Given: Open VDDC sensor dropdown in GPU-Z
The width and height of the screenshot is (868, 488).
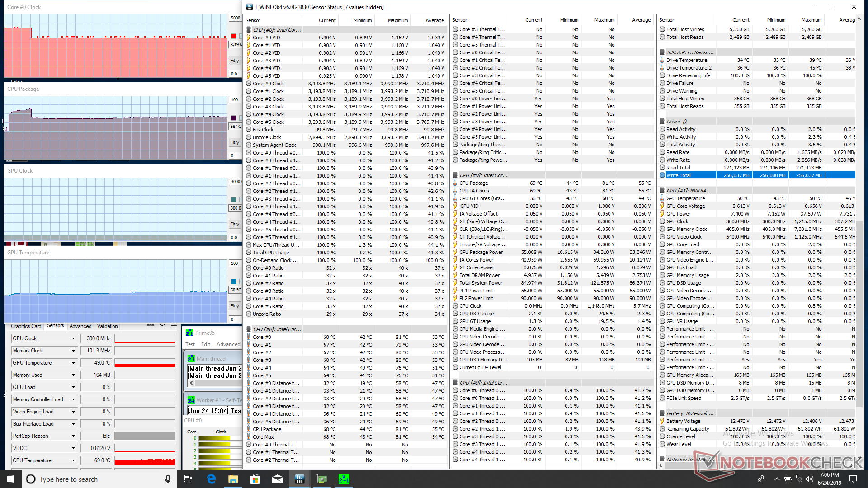Looking at the screenshot, I should (73, 448).
